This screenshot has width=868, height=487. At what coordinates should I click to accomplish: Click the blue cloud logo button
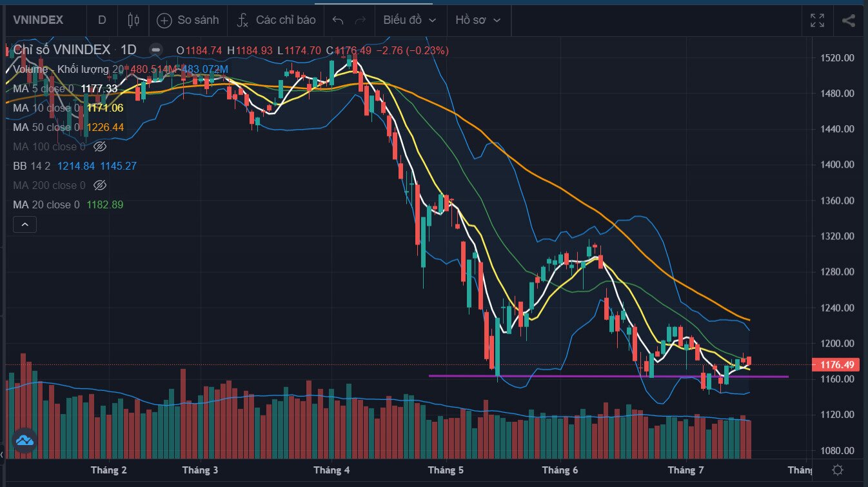point(25,441)
